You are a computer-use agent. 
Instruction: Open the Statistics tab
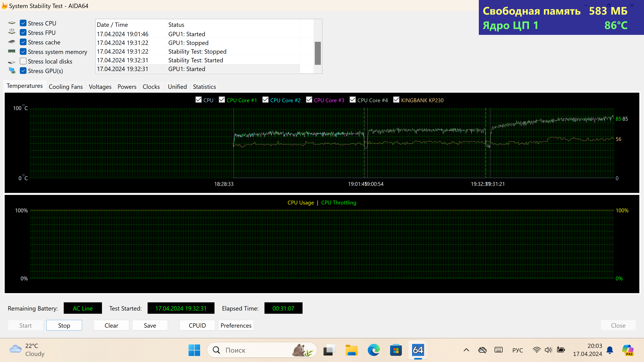tap(204, 87)
